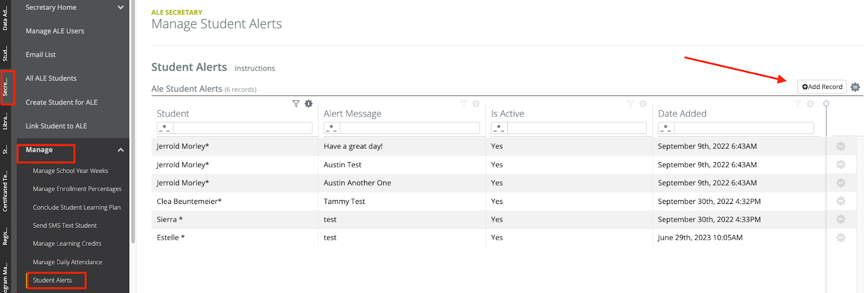This screenshot has width=868, height=293.
Task: Click the filter funnel icon on Student column
Action: [296, 104]
